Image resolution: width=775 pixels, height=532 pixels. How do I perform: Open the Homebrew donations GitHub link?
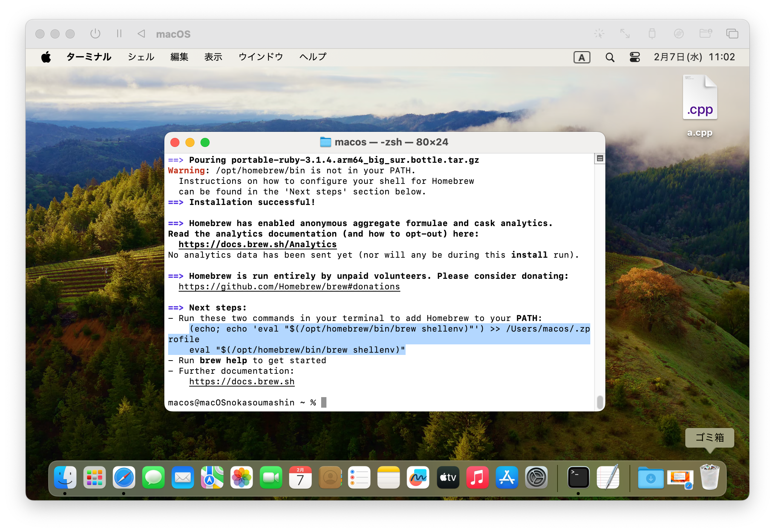coord(289,287)
